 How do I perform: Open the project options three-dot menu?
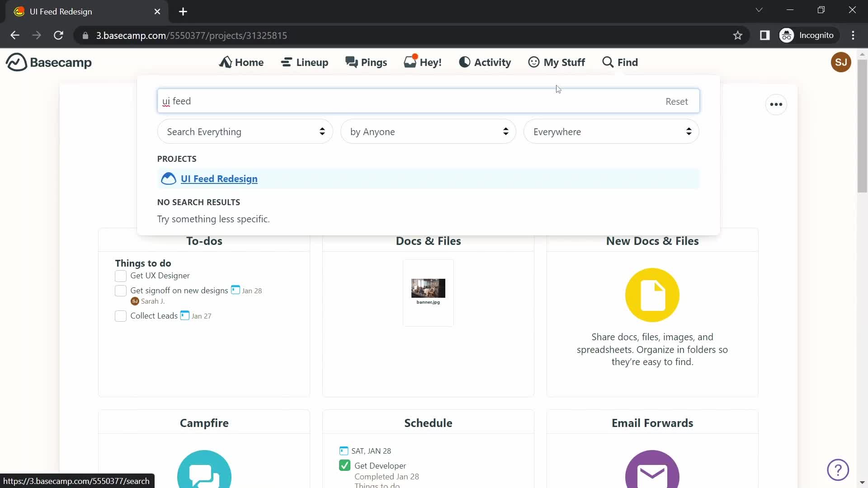click(x=776, y=104)
